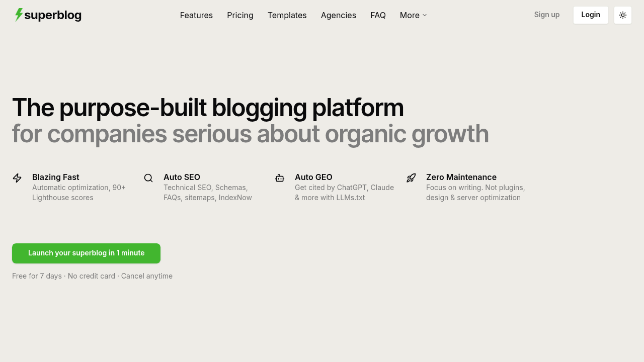Click the Free for 7 days text
Screen dimensions: 644x362
[37, 276]
